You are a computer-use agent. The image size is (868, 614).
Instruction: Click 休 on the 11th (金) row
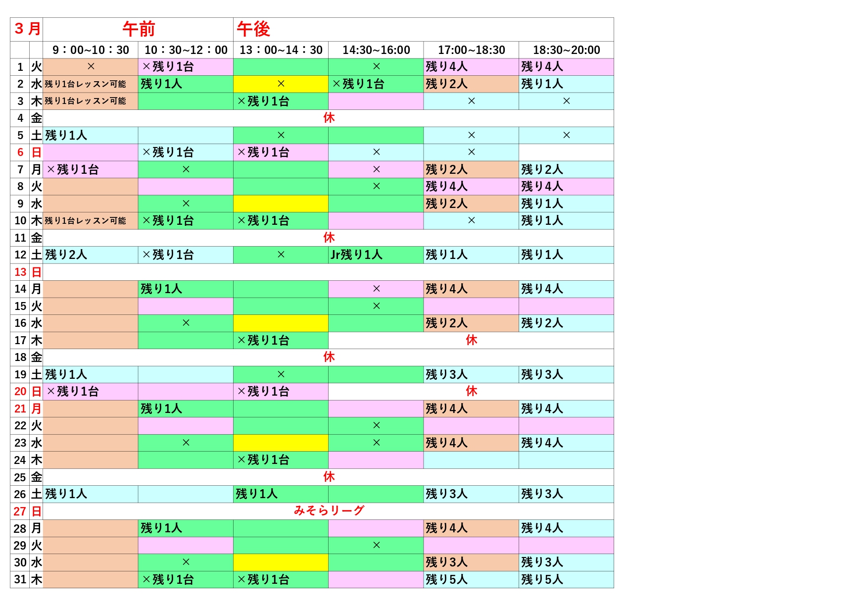click(329, 238)
